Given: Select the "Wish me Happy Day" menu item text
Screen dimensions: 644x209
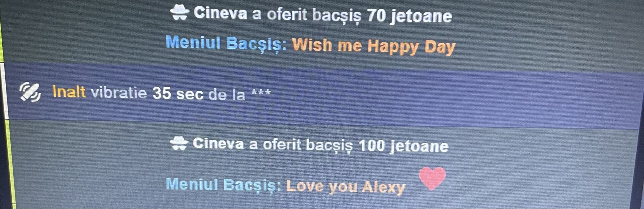Looking at the screenshot, I should tap(374, 46).
